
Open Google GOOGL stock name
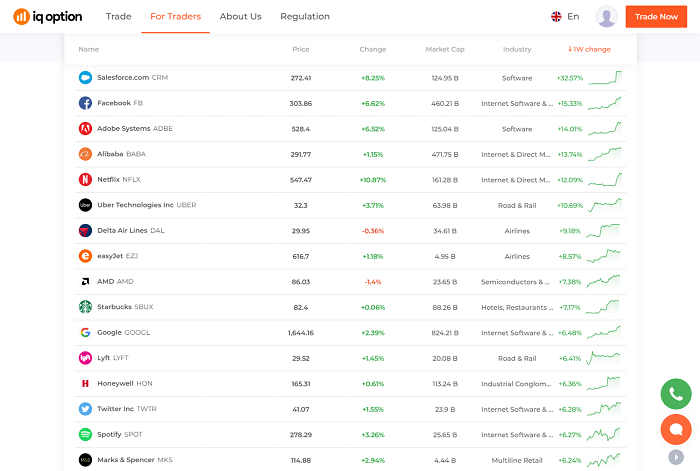click(x=124, y=333)
